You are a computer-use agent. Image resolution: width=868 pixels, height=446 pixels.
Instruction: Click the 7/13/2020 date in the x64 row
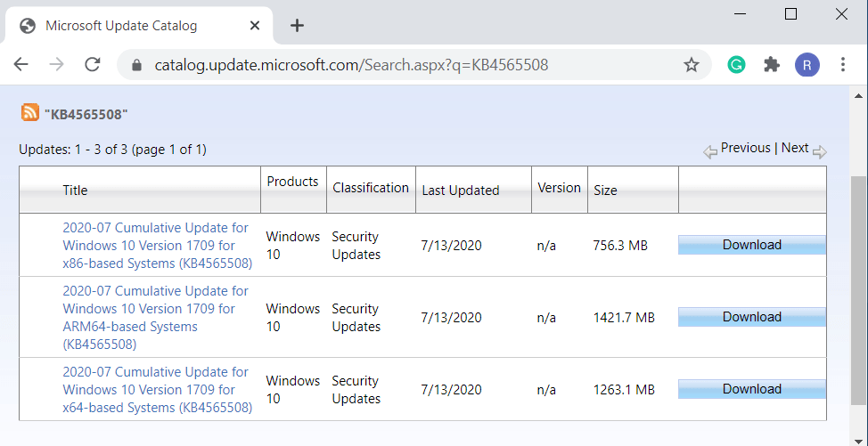451,390
